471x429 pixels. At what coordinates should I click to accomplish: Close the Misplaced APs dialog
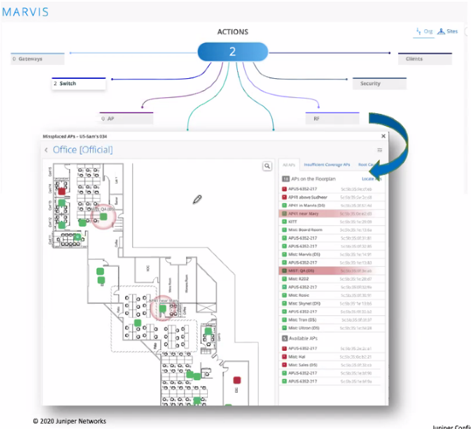[383, 136]
